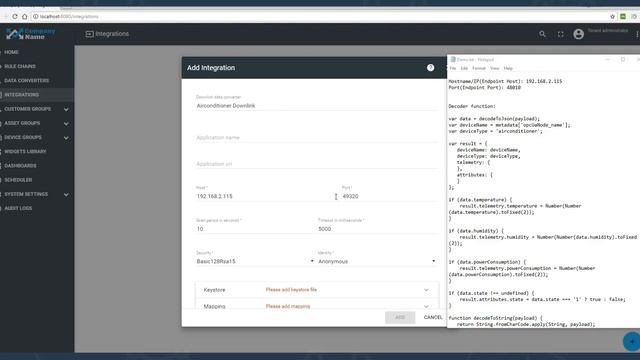Viewport: 640px width, 360px height.
Task: Click the Application name field
Action: point(316,138)
